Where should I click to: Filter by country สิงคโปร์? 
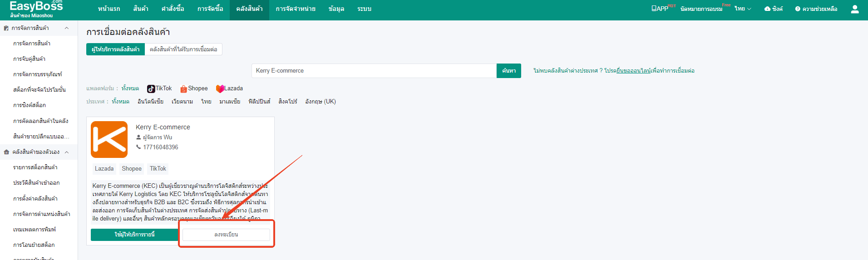click(288, 102)
